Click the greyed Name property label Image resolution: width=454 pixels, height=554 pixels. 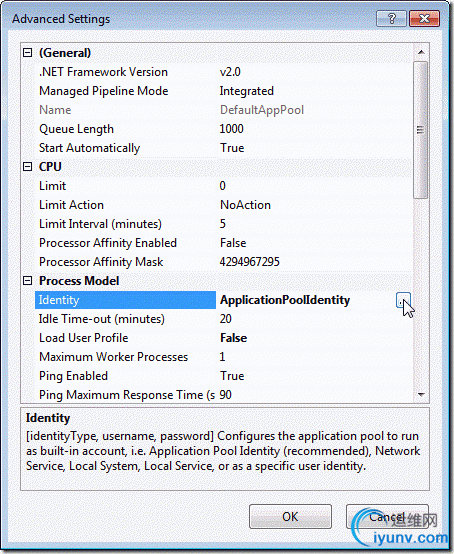pyautogui.click(x=55, y=110)
